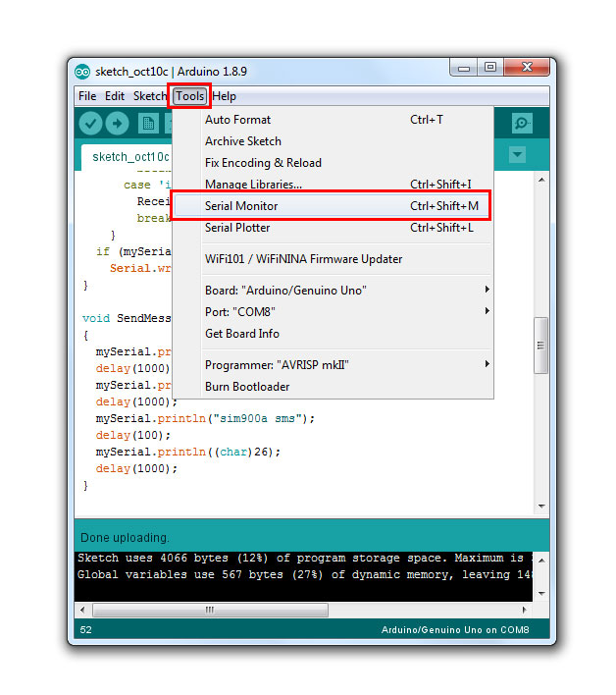Select Programmer: "AVRISP mkII" entry
This screenshot has width=616, height=695.
[333, 365]
